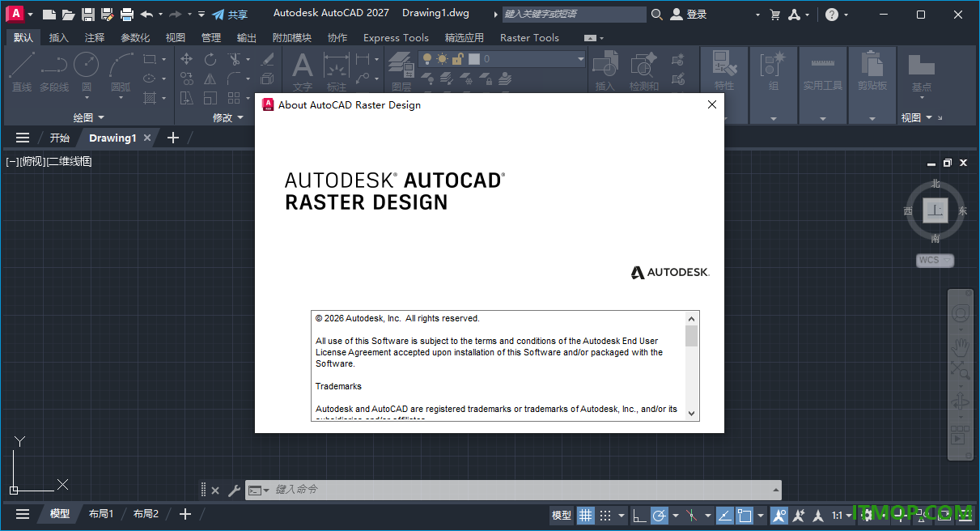Switch to the Raster Tools ribbon tab
This screenshot has width=980, height=531.
[530, 38]
